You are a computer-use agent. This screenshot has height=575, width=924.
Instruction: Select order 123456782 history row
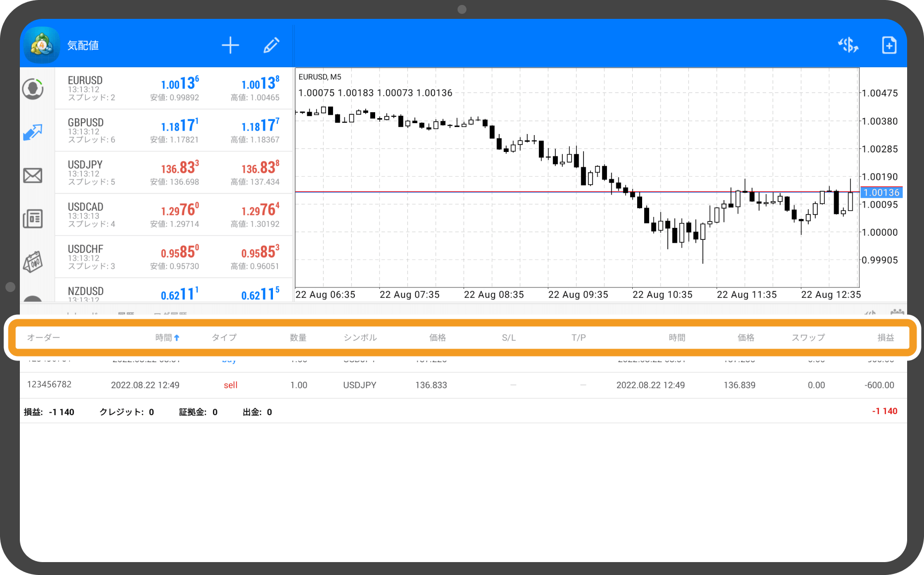tap(463, 385)
